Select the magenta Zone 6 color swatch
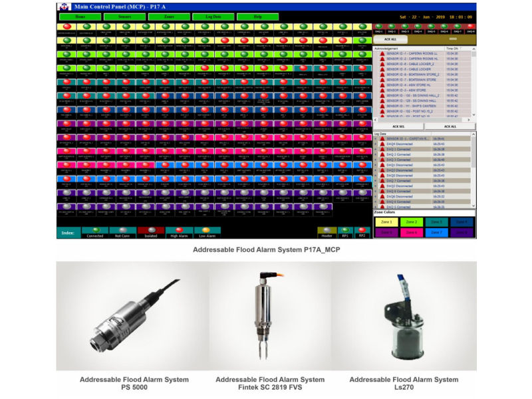 411,232
